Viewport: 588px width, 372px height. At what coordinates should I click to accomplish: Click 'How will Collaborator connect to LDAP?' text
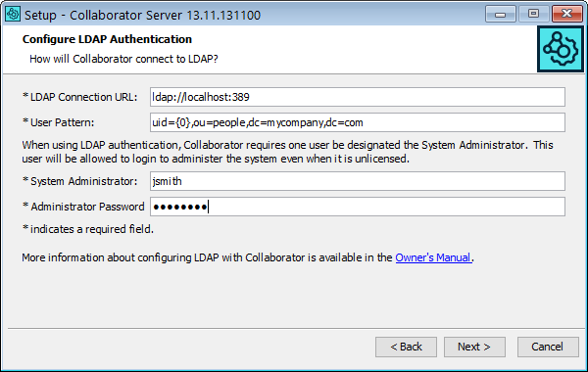pos(123,59)
